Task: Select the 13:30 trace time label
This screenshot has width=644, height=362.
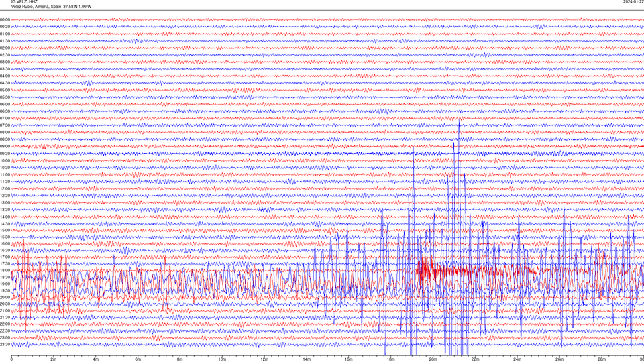Action: (5, 210)
